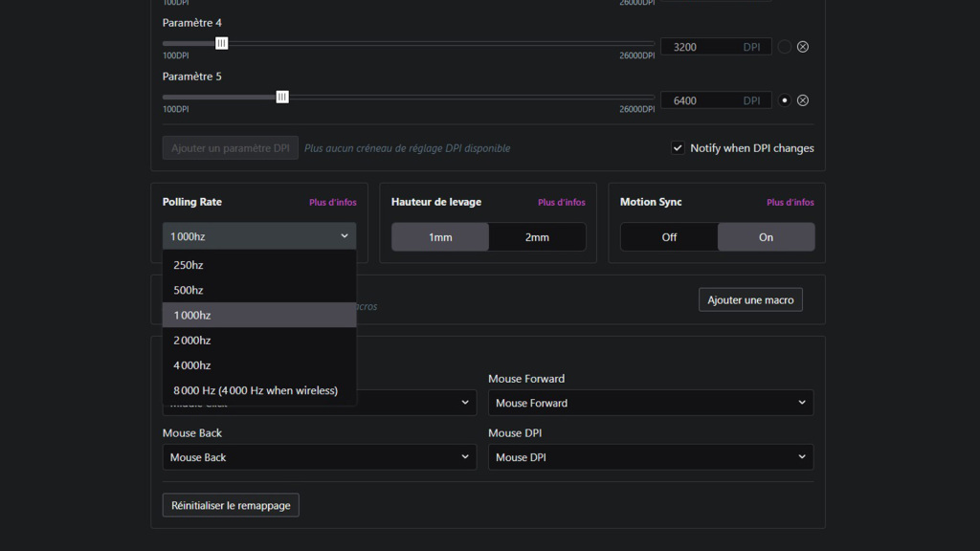Select Paramètre 5 as active DPI

click(785, 100)
